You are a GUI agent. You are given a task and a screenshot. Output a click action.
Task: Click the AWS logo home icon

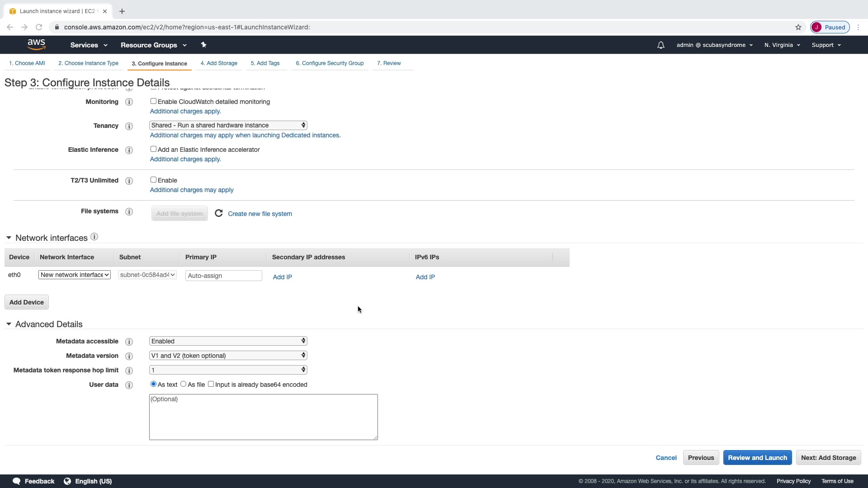(x=36, y=44)
